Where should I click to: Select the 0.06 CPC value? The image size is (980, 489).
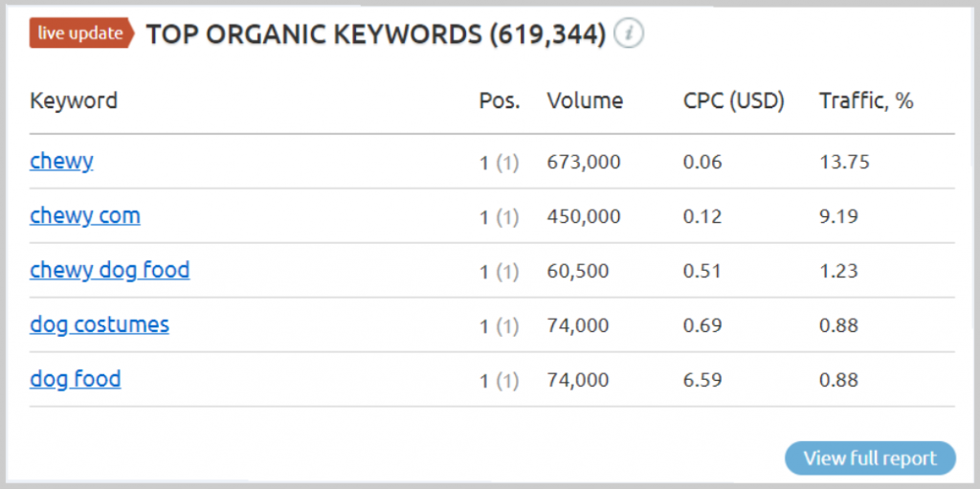point(702,163)
